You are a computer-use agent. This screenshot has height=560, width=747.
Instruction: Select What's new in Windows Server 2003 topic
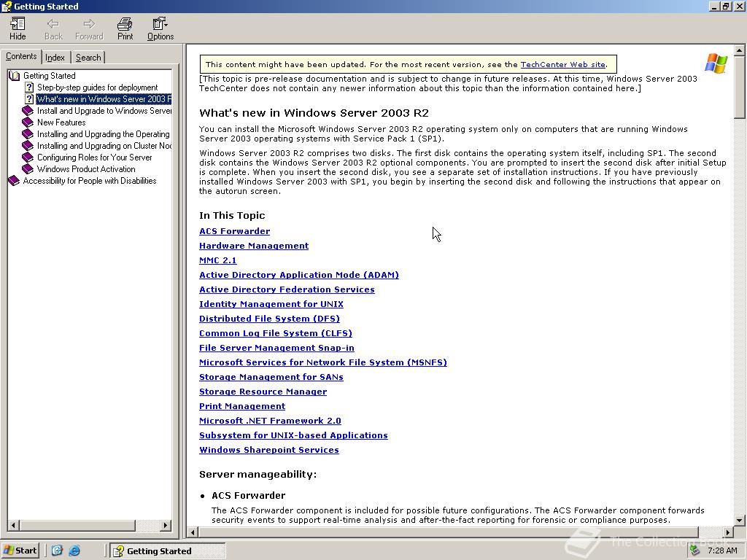(x=104, y=99)
